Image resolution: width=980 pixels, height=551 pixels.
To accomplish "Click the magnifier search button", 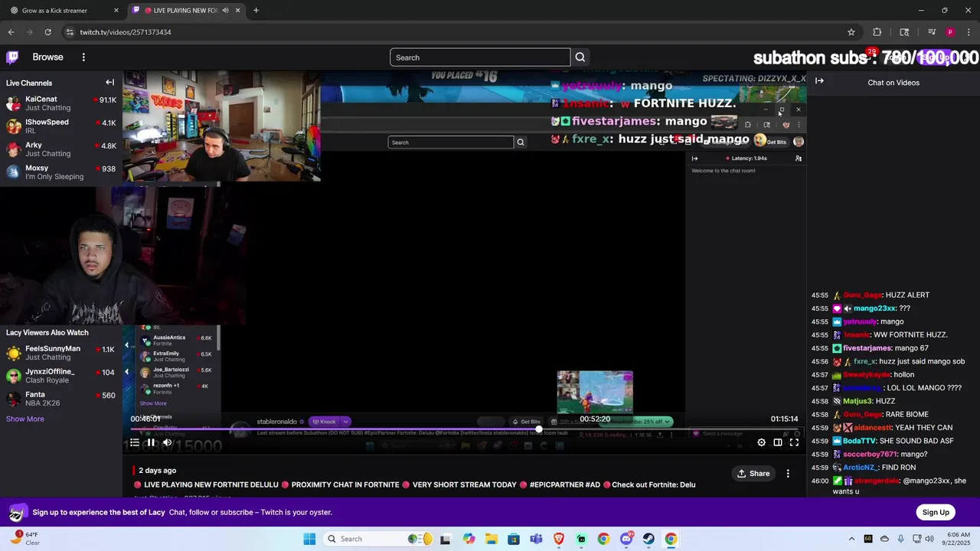I will [x=580, y=57].
